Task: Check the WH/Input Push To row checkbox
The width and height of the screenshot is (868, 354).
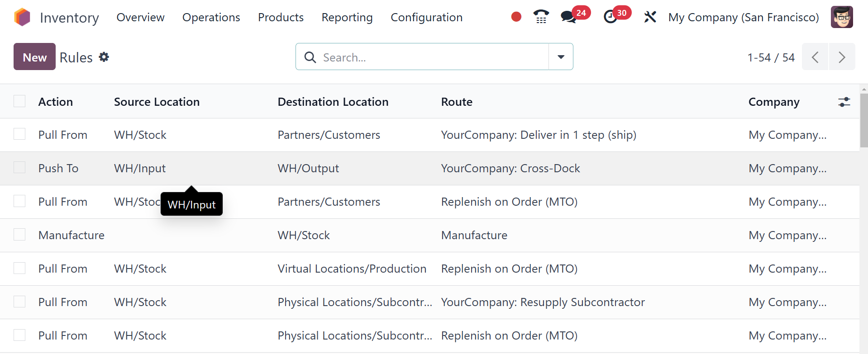Action: 19,168
